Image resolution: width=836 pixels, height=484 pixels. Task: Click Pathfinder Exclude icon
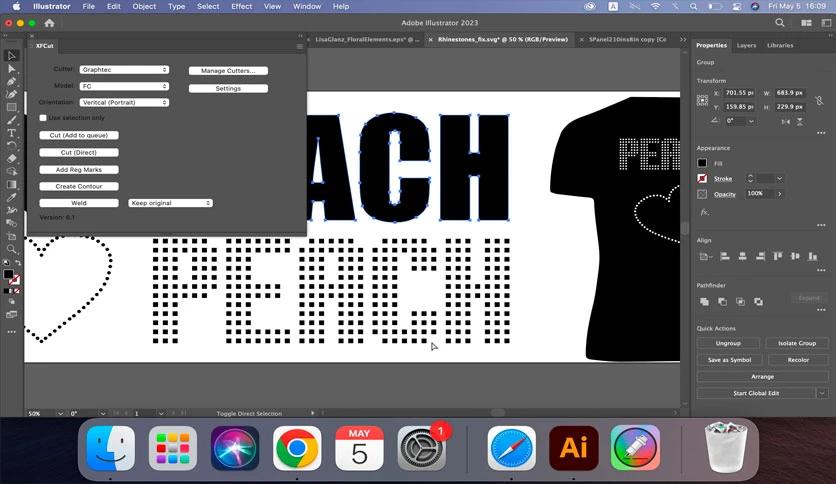(x=758, y=302)
